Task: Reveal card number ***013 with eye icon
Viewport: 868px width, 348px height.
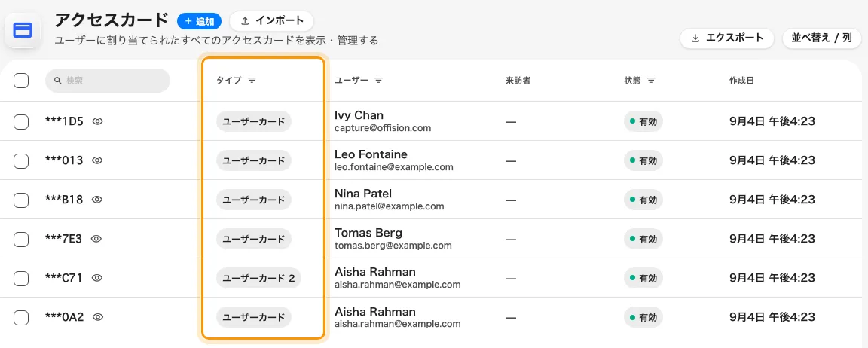Action: (97, 161)
